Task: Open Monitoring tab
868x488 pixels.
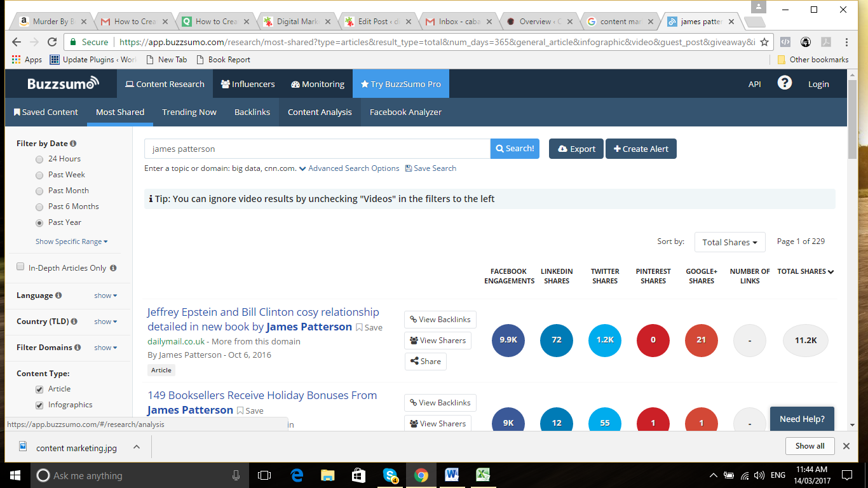Action: pos(318,84)
